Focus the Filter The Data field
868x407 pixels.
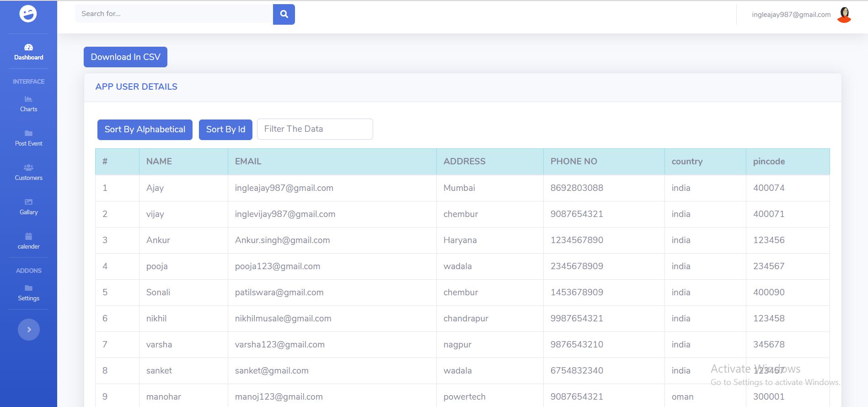(315, 129)
